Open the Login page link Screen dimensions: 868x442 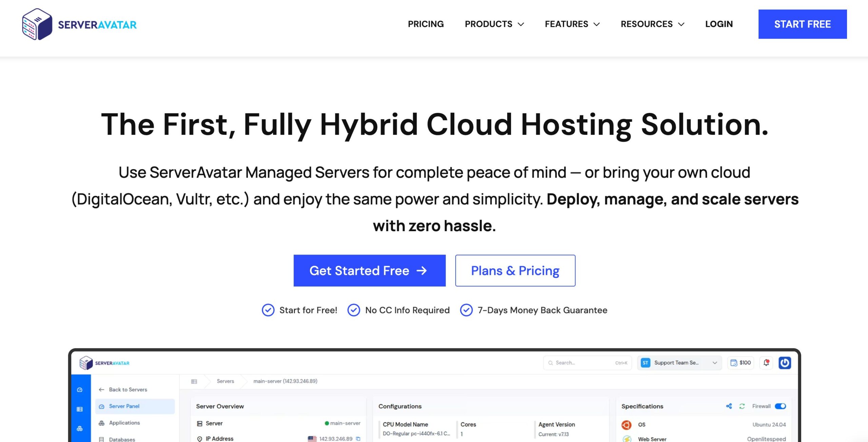point(719,24)
